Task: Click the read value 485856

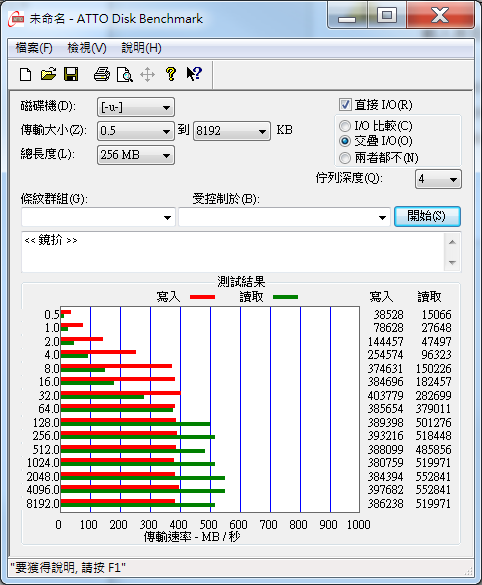Action: 434,450
